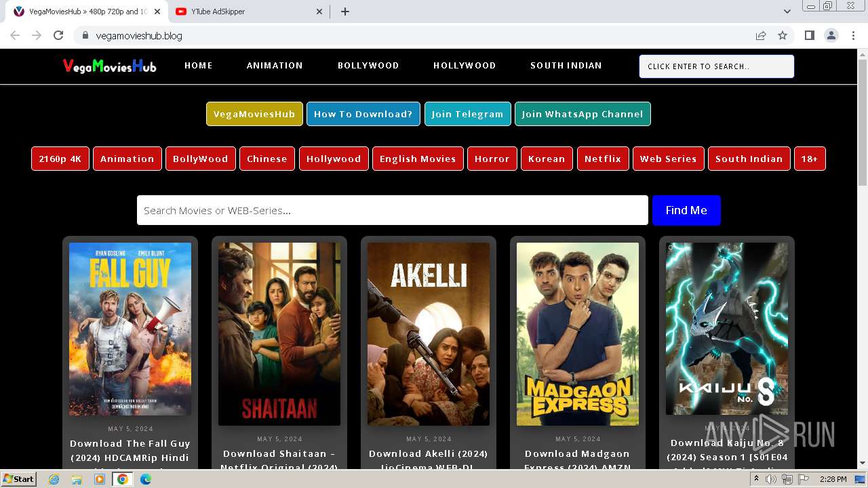This screenshot has height=488, width=868.
Task: Open the Kaiju No. 8 poster thumbnail
Action: pyautogui.click(x=727, y=329)
